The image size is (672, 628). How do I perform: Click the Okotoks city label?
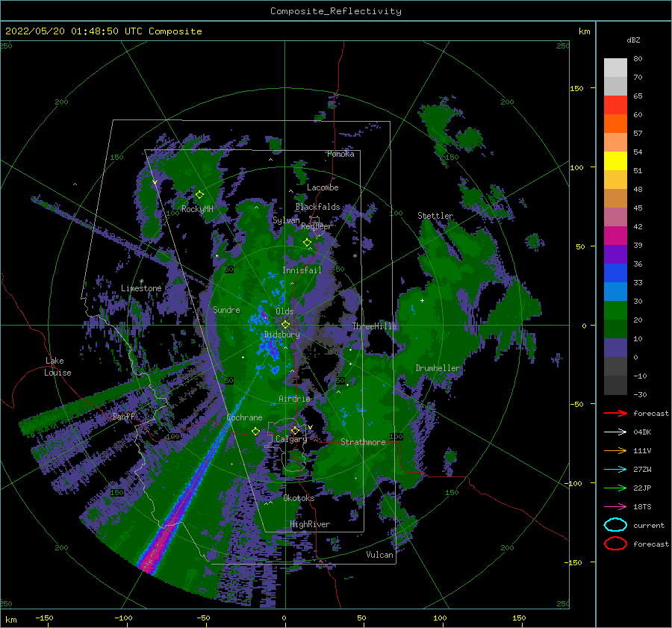coord(299,498)
